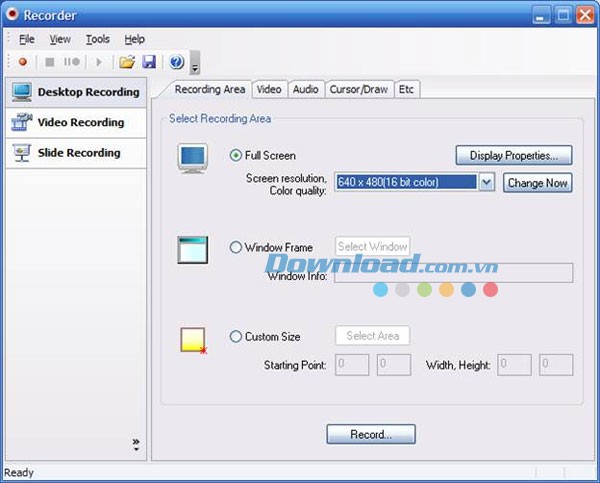Open Help via the question mark icon
Image resolution: width=600 pixels, height=483 pixels.
(x=176, y=62)
